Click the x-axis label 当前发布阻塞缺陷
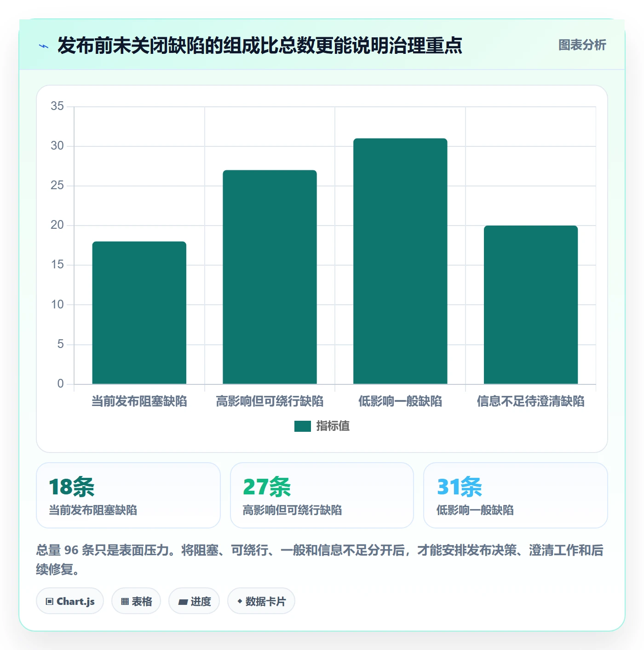The image size is (644, 650). tap(139, 401)
